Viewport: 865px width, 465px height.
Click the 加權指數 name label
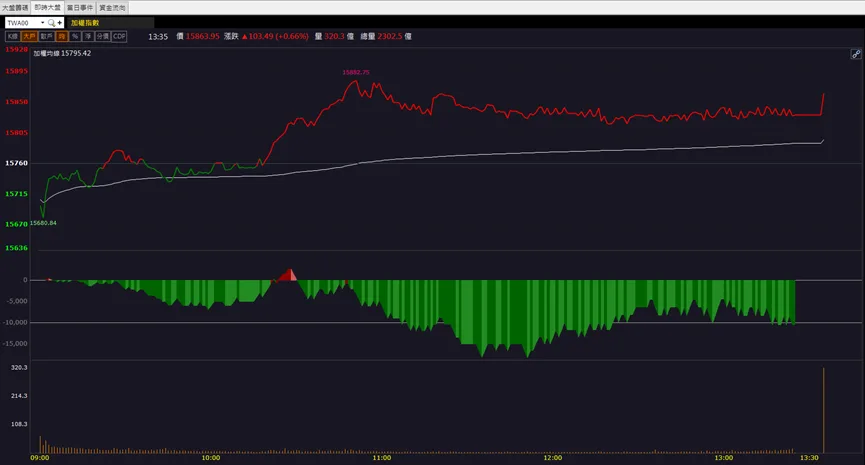click(x=85, y=23)
